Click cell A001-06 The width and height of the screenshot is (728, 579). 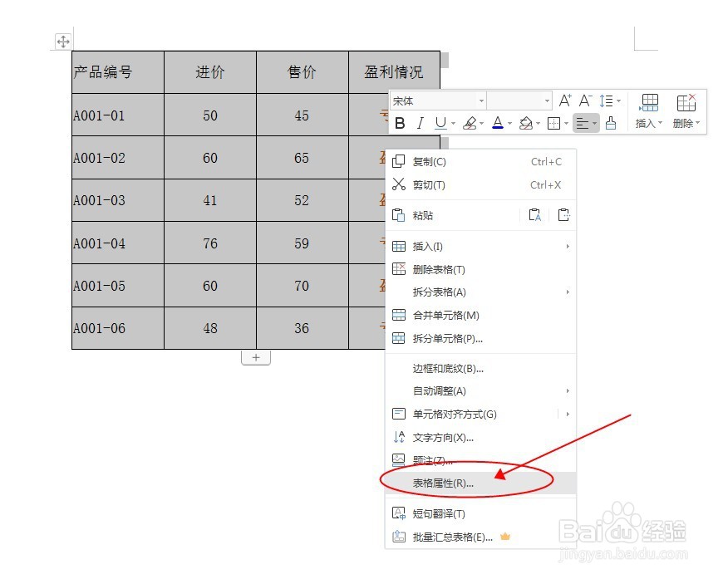pos(118,328)
